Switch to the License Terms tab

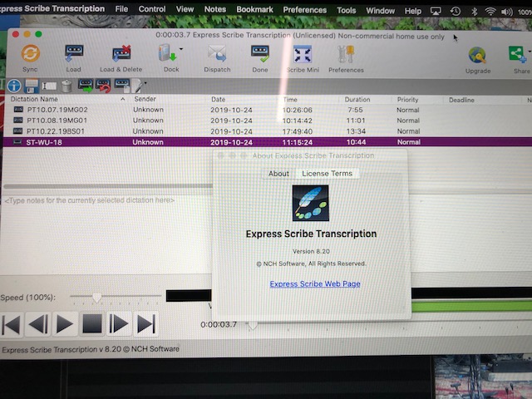click(x=327, y=174)
